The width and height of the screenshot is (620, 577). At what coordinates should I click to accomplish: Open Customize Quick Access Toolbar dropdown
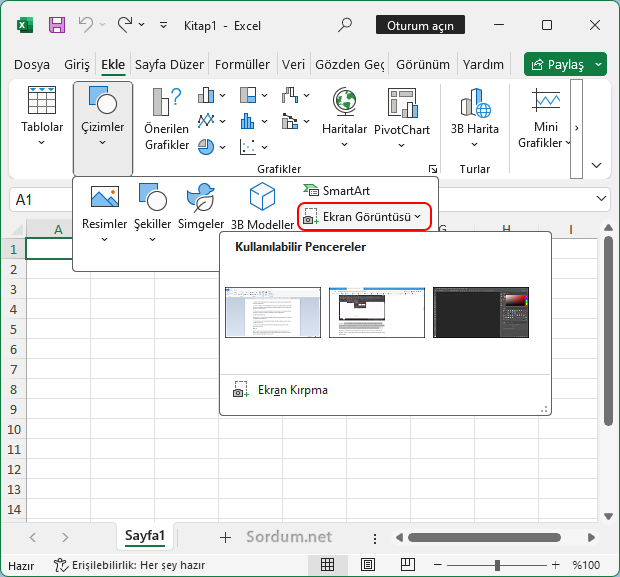163,25
